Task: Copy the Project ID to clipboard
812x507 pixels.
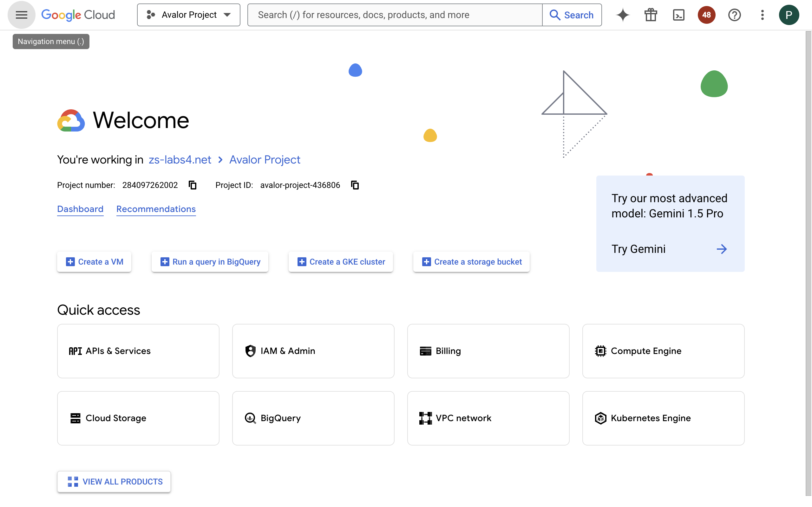Action: tap(355, 185)
